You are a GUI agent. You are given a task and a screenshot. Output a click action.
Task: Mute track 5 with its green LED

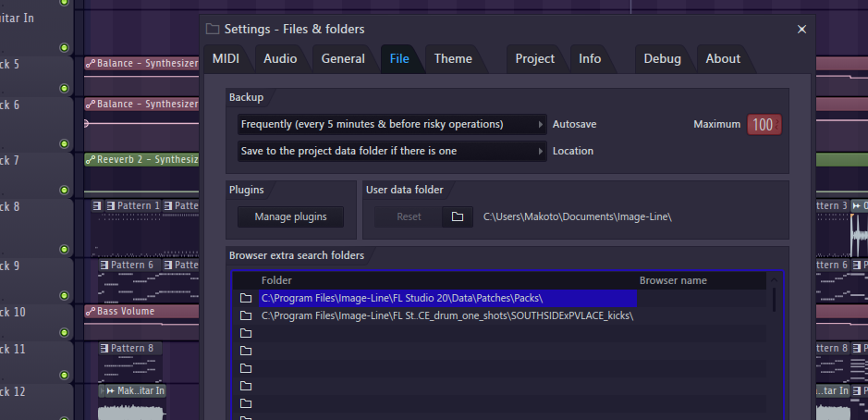pos(64,89)
